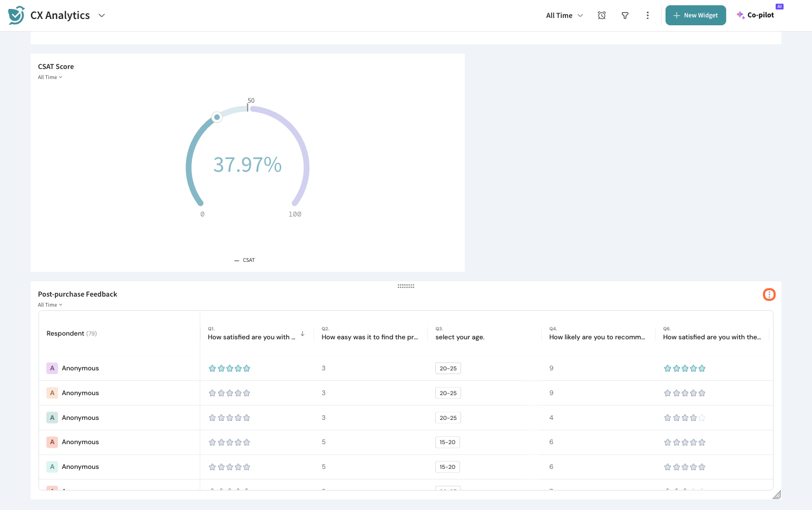
Task: Toggle the CSAT legend item
Action: [x=244, y=260]
